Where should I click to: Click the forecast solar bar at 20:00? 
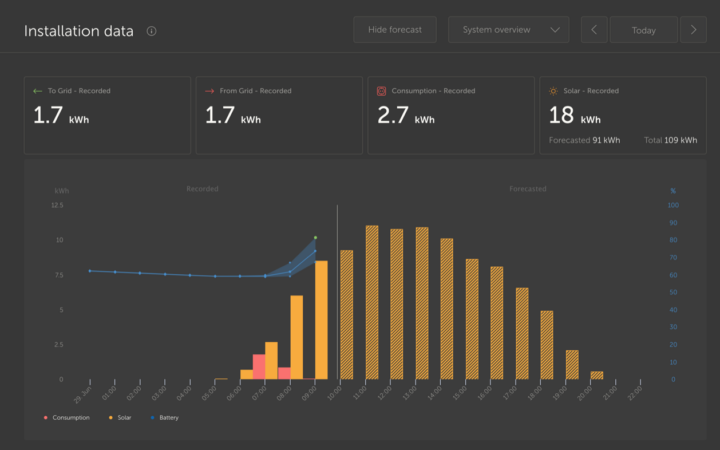click(597, 375)
